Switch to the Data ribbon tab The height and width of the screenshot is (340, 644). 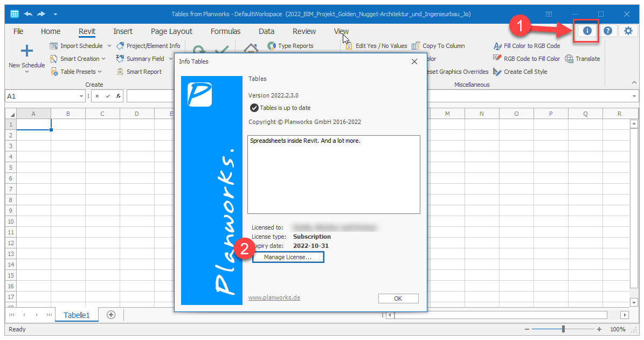pyautogui.click(x=266, y=31)
